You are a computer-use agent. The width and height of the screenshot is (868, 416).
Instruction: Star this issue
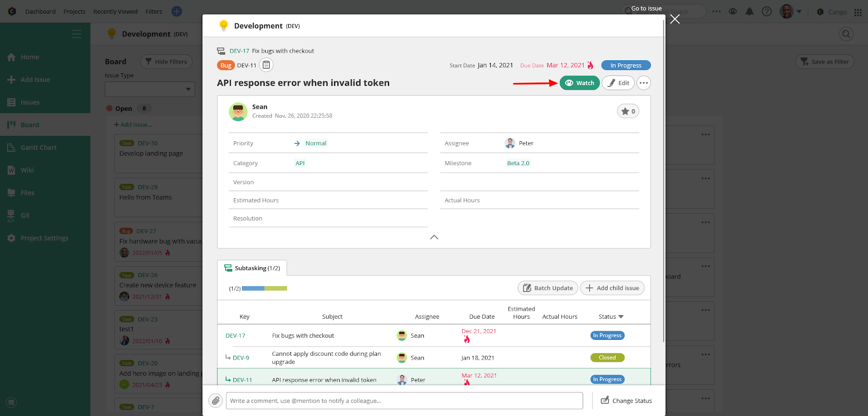coord(628,111)
